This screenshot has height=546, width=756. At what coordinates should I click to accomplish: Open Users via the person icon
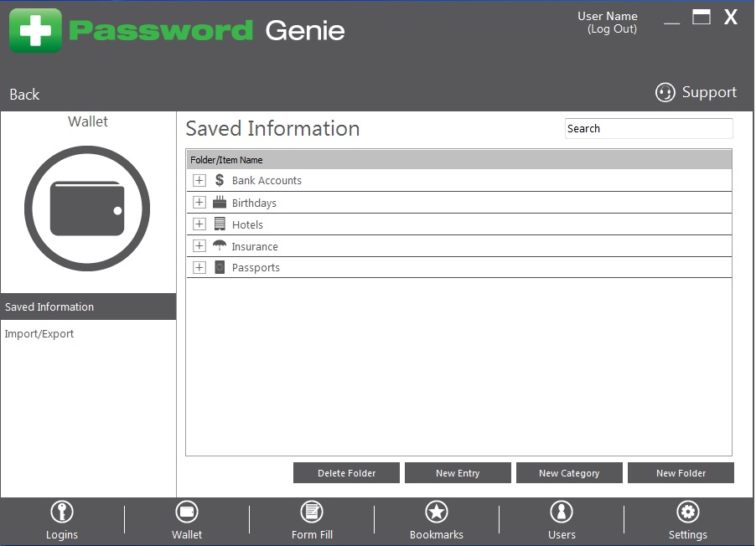[x=562, y=512]
